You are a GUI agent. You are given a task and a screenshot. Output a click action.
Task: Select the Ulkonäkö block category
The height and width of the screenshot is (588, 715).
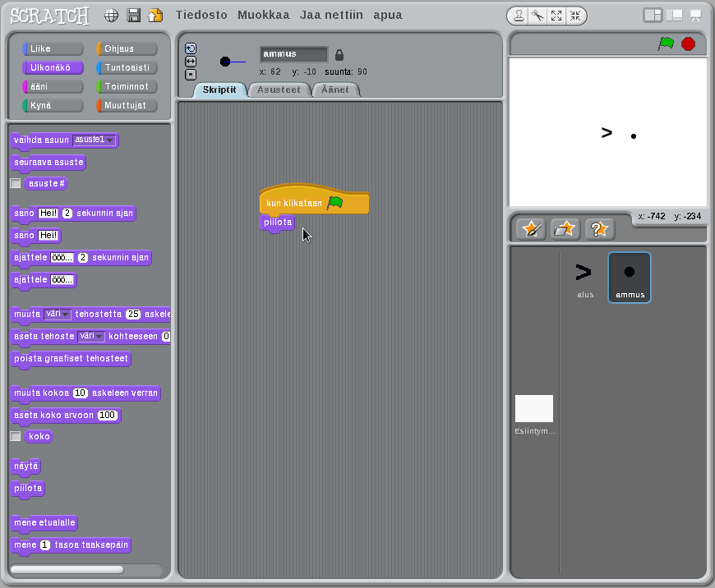click(53, 67)
